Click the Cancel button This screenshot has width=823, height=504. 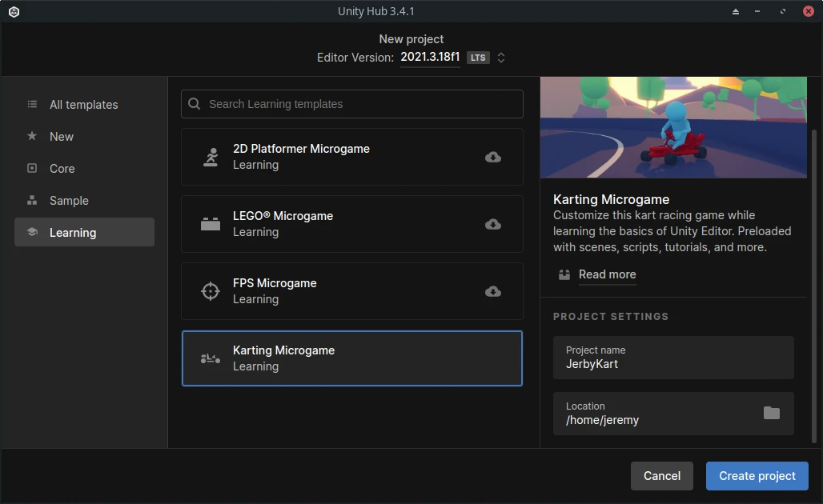pos(662,476)
